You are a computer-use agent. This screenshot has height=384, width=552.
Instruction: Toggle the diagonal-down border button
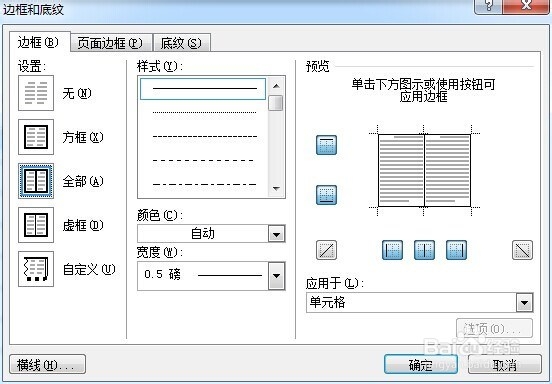click(x=522, y=250)
